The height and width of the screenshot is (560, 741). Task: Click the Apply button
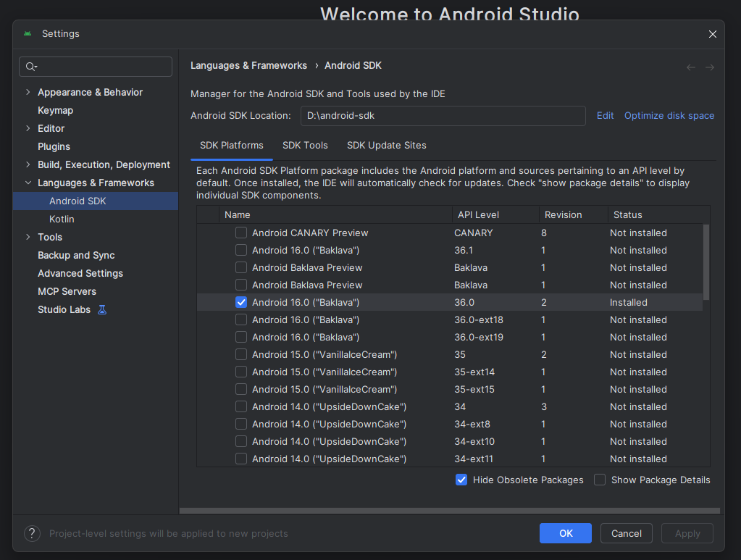coord(687,533)
